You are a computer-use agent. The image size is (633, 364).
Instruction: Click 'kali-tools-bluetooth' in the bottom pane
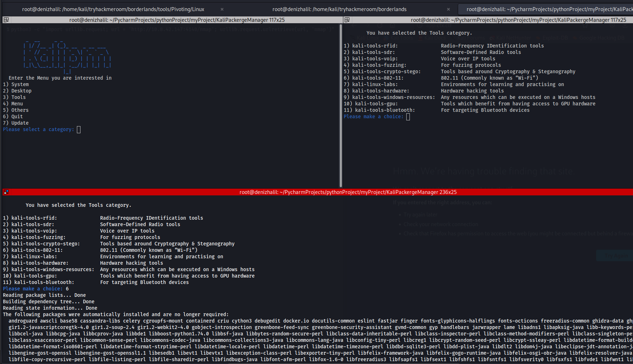44,282
